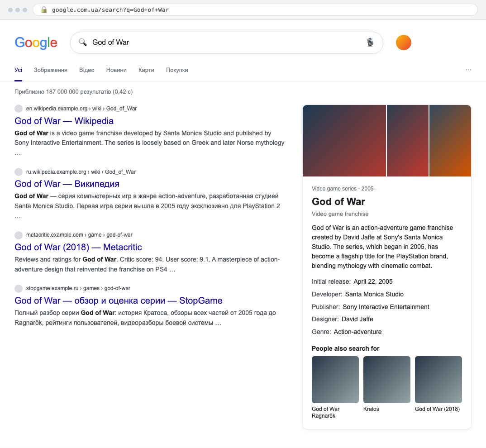Click the April 22, 2005 release date
Image resolution: width=486 pixels, height=448 pixels.
pos(373,281)
